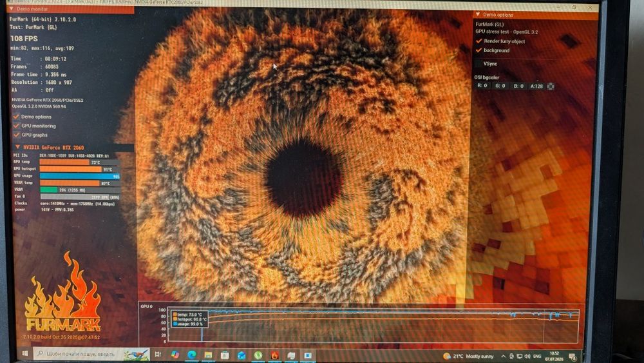Uncheck the Render furry object option
The height and width of the screenshot is (363, 644).
[x=479, y=41]
